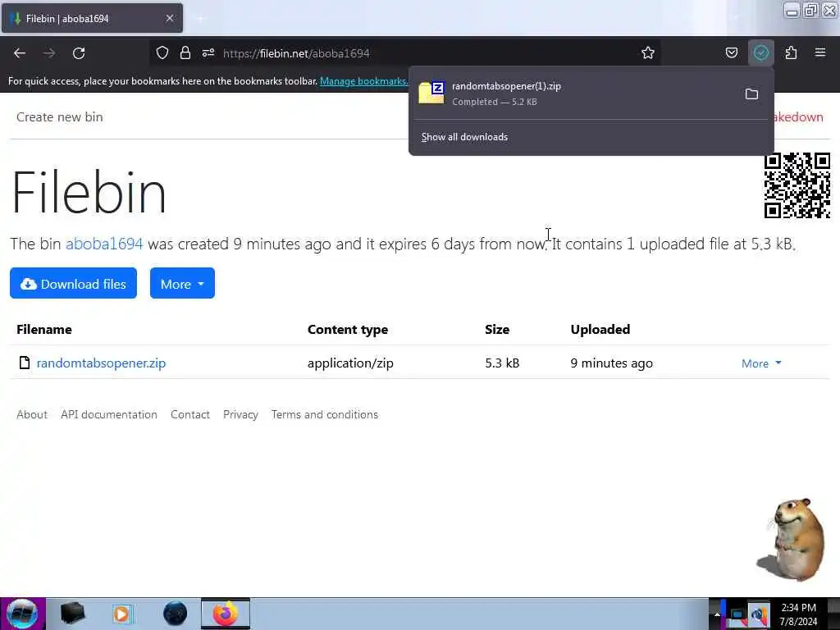Click the forward navigation arrow
The height and width of the screenshot is (630, 840).
[49, 53]
